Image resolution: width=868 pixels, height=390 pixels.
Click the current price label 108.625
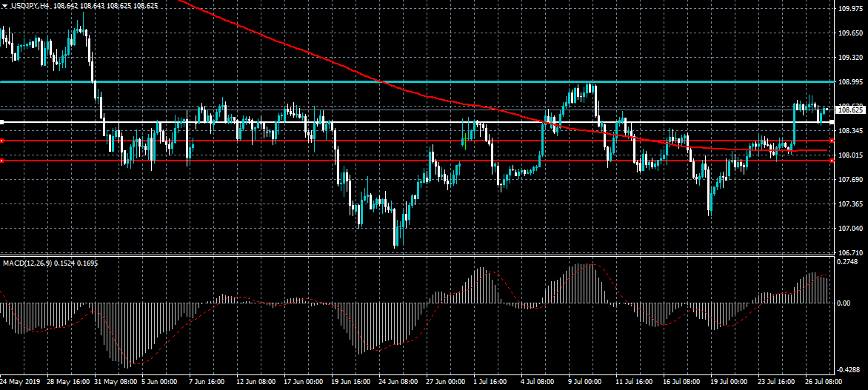(851, 110)
